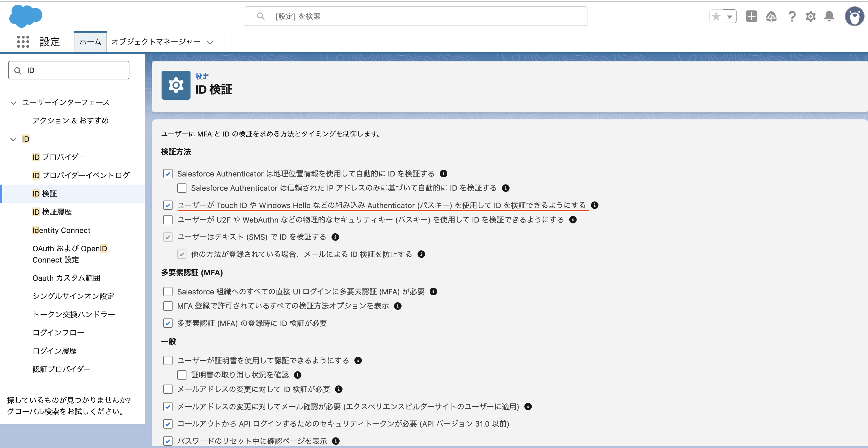This screenshot has height=448, width=868.
Task: Uncheck 多要素認証の登録時に ID 検証が必要
Action: [x=168, y=323]
